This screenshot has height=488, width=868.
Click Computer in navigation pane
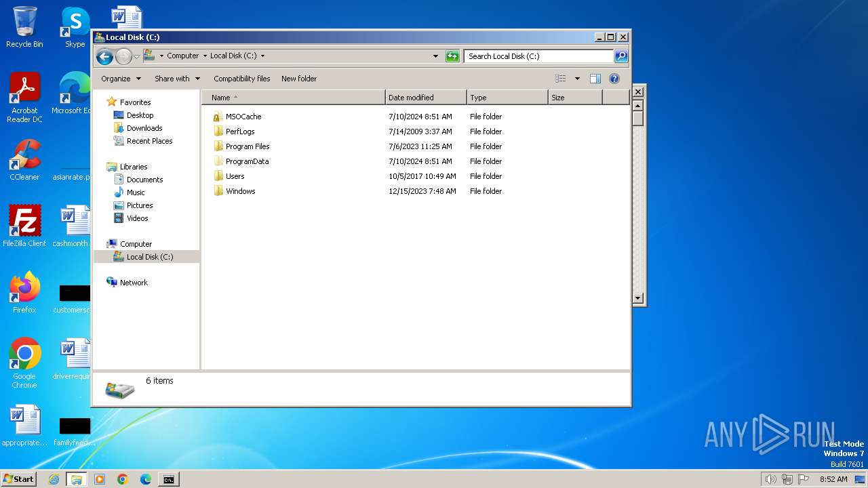[136, 244]
